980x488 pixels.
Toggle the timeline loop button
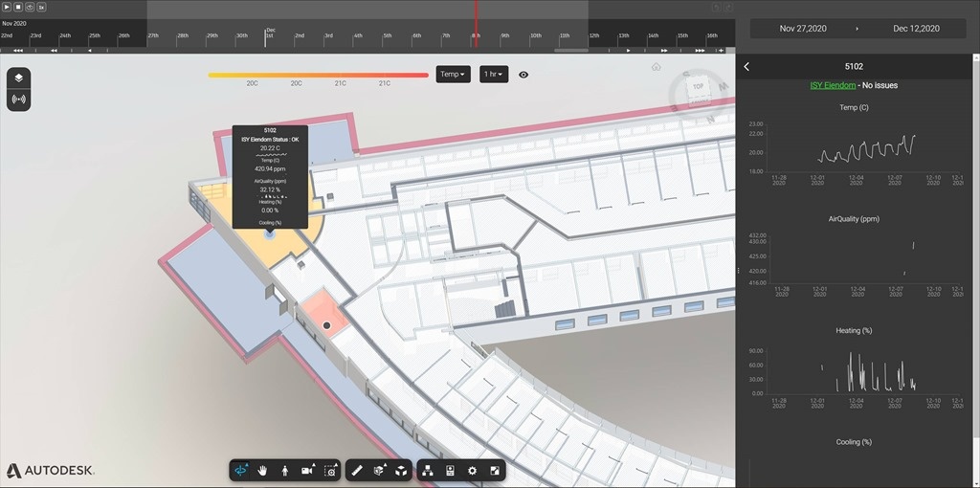click(30, 7)
